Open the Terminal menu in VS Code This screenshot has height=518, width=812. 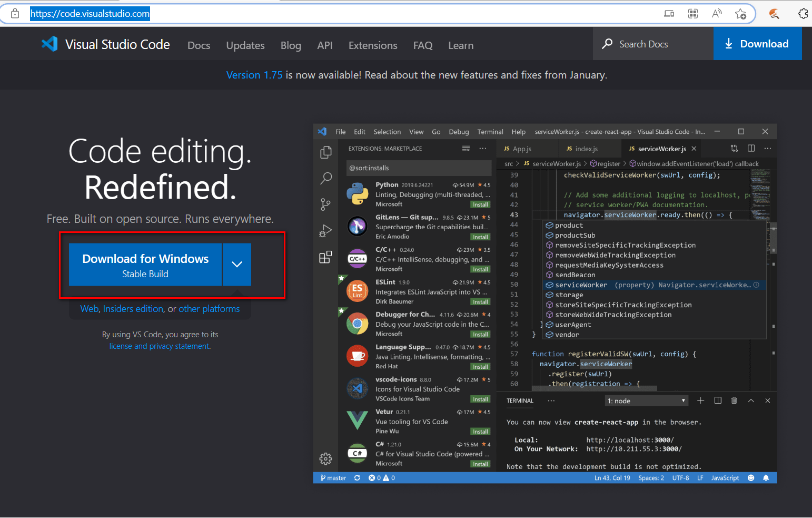pos(490,132)
